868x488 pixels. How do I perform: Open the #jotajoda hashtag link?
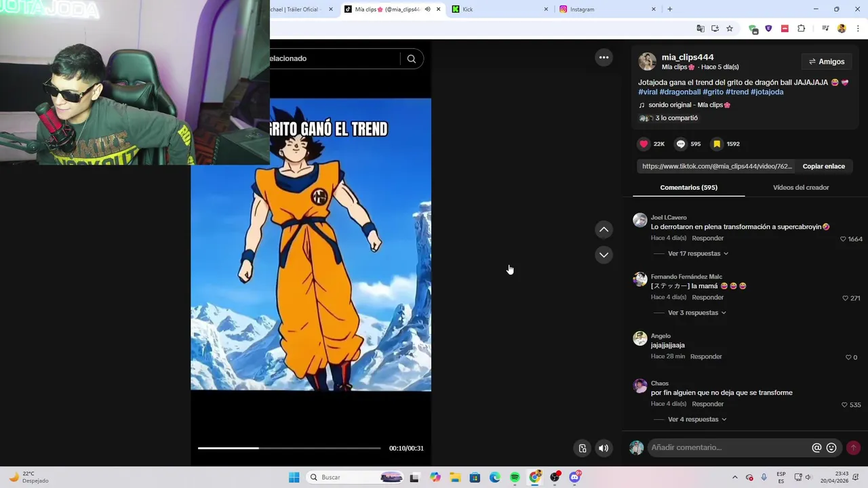tap(767, 92)
